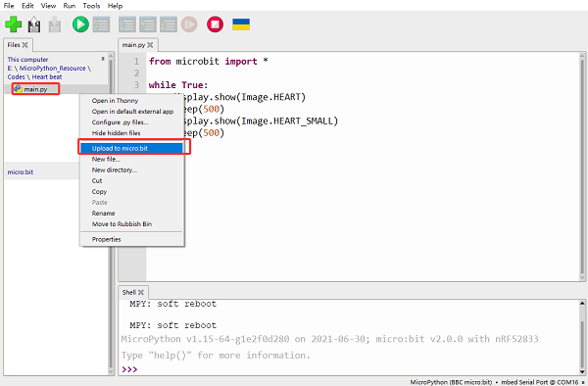Click the Image.HEART_SMALL code text
This screenshot has width=588, height=386.
pyautogui.click(x=286, y=121)
